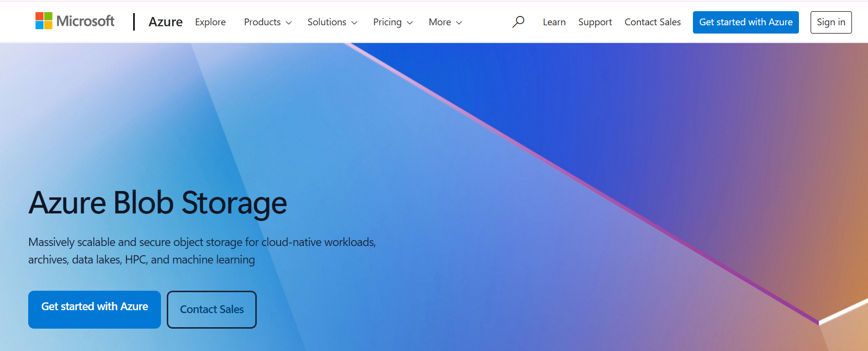Image resolution: width=868 pixels, height=351 pixels.
Task: Click the 'Massively scalable' description paragraph
Action: pyautogui.click(x=202, y=251)
